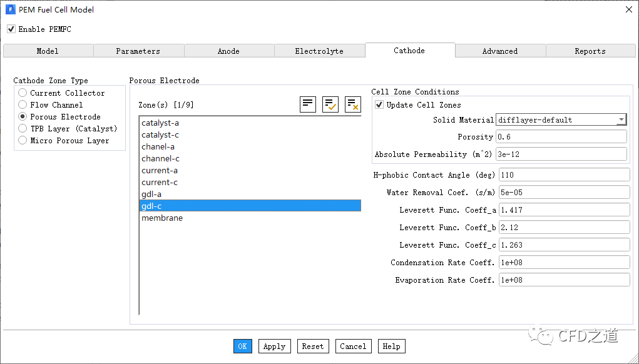This screenshot has width=639, height=364.
Task: Click the deselect all shown zones icon
Action: tap(352, 104)
